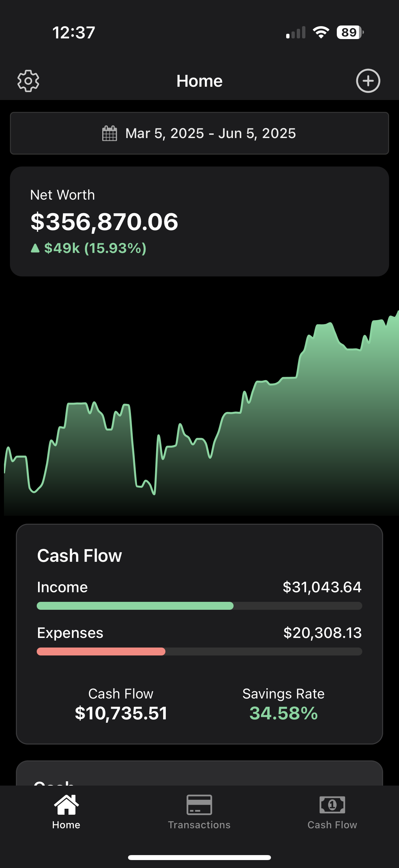The image size is (399, 868).
Task: Tap the green Income progress bar
Action: [135, 606]
